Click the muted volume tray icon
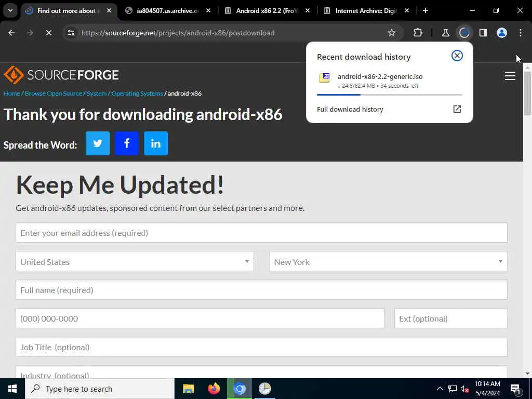The height and width of the screenshot is (399, 532). [465, 389]
